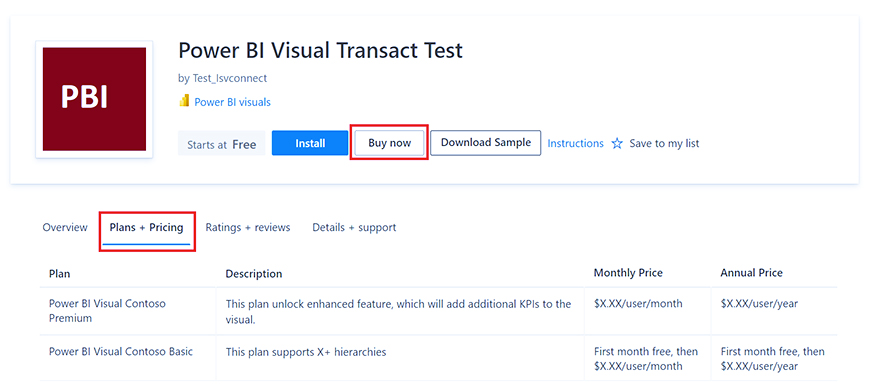Open the Ratings + reviews tab
This screenshot has height=385, width=890.
[x=247, y=228]
